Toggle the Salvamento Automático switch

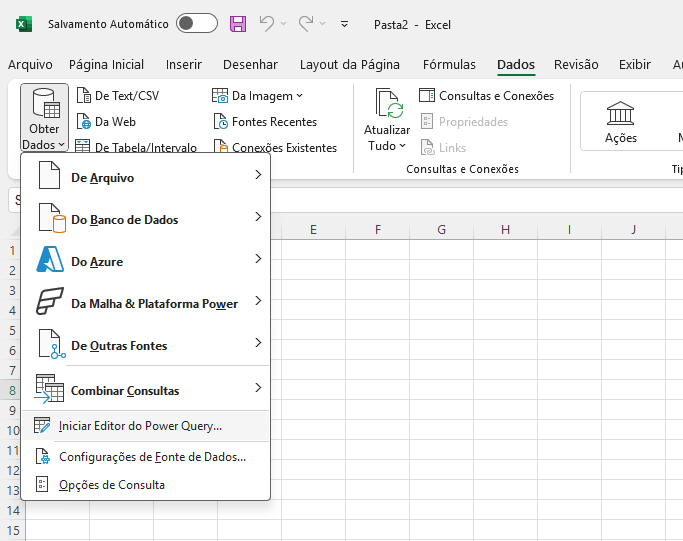[197, 24]
